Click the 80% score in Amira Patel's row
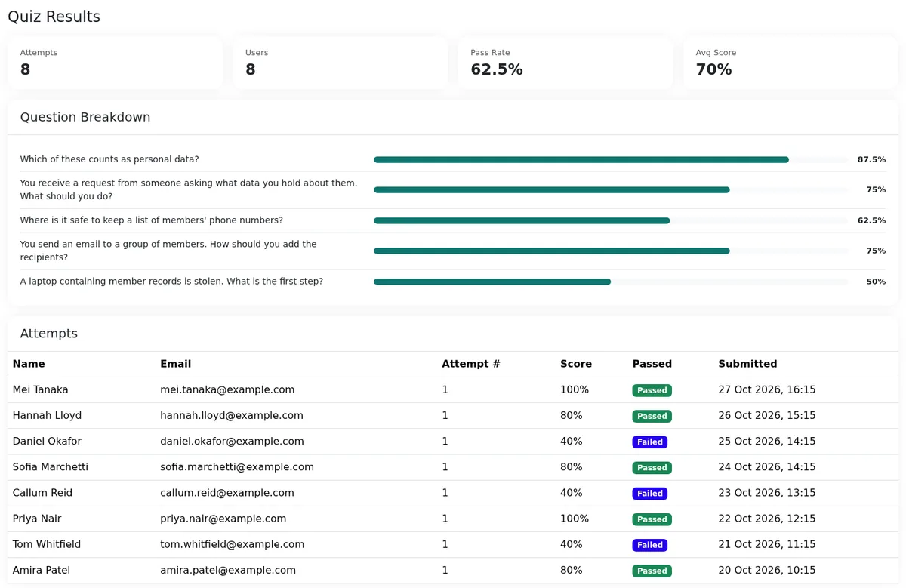This screenshot has width=906, height=588. [572, 570]
